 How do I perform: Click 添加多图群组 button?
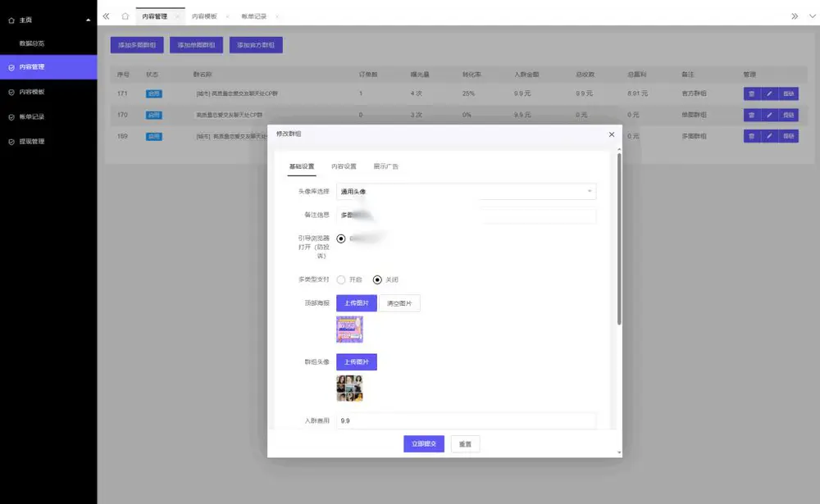point(137,45)
